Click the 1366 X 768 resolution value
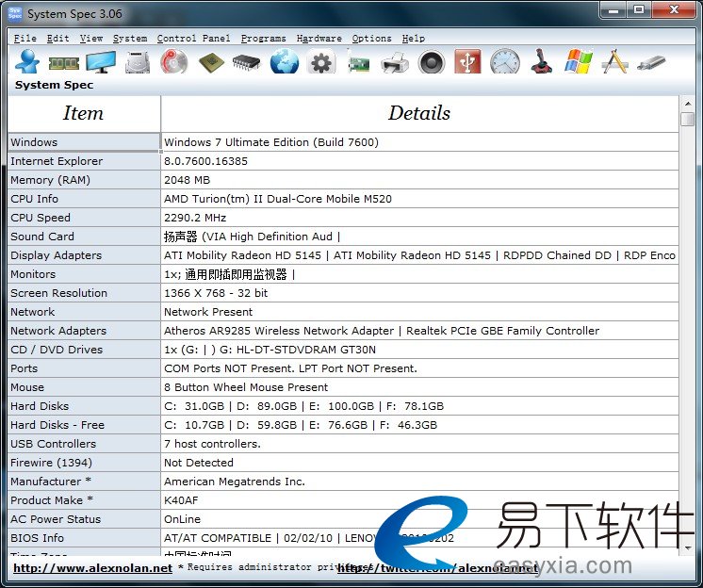 (216, 293)
